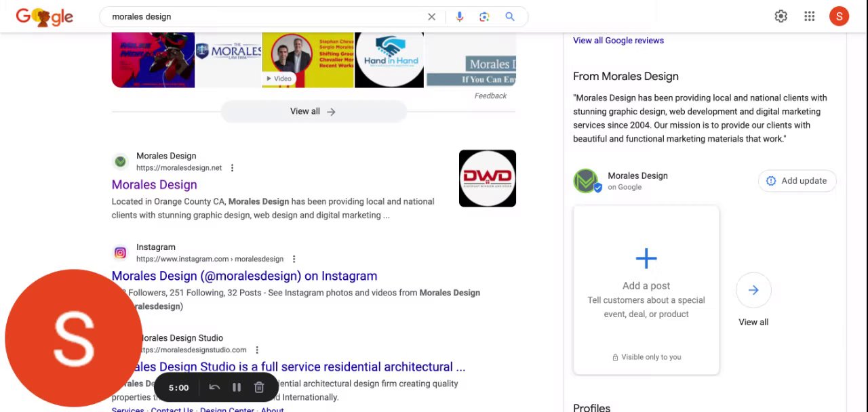
Task: Open three-dot menu for moralesdesign.net result
Action: pos(232,168)
